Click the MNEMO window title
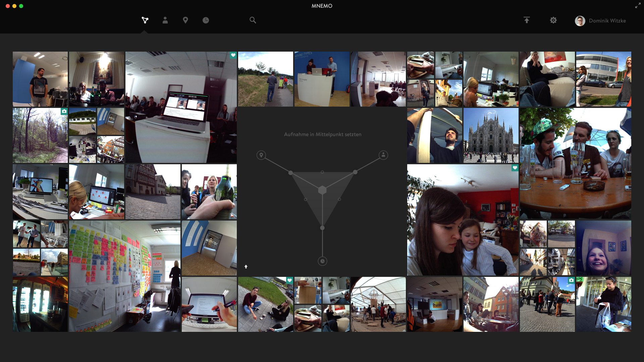 pos(322,6)
